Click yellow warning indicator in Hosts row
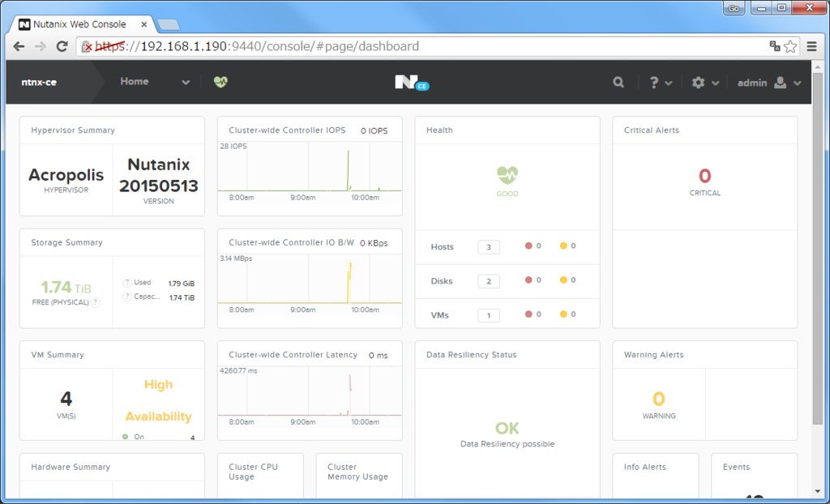 pyautogui.click(x=563, y=246)
